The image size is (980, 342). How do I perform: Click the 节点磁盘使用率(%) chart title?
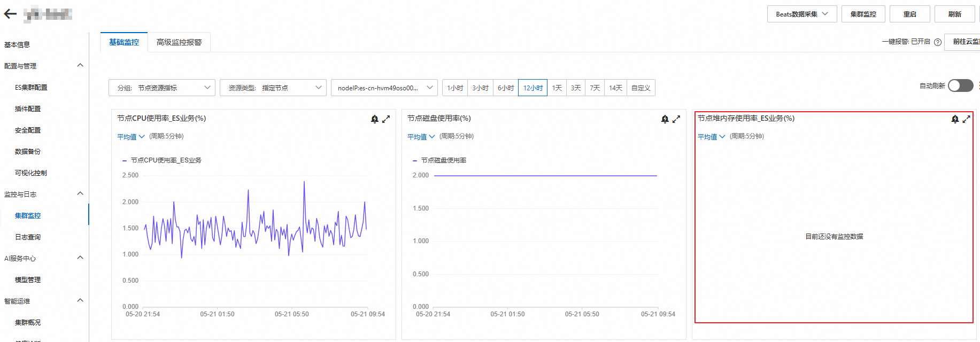pyautogui.click(x=439, y=119)
